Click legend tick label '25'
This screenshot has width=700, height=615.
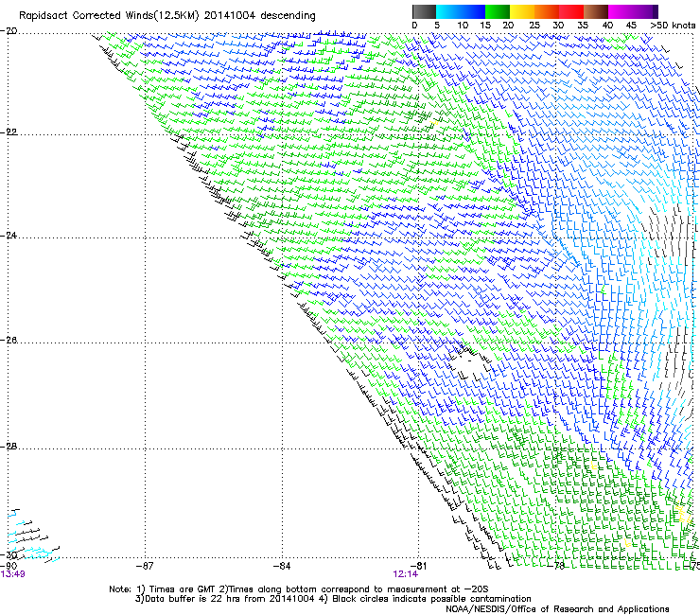534,26
